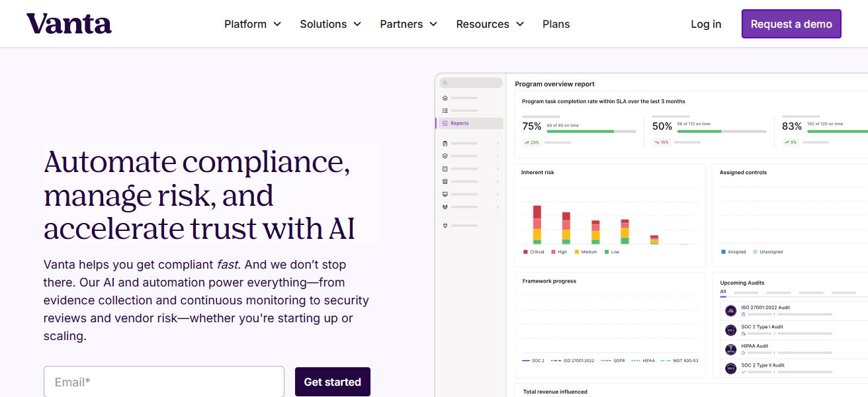Click the Log in link
The width and height of the screenshot is (868, 397).
coord(706,24)
